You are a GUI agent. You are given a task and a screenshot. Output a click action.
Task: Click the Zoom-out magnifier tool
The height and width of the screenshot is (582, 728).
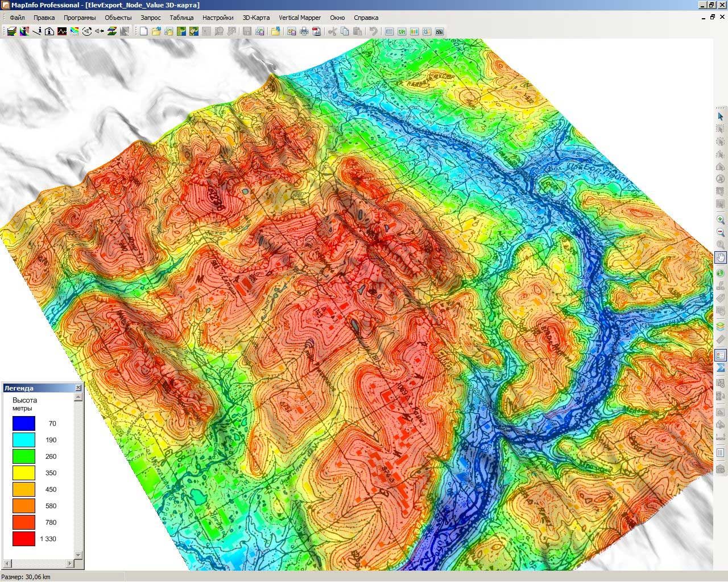pos(721,232)
